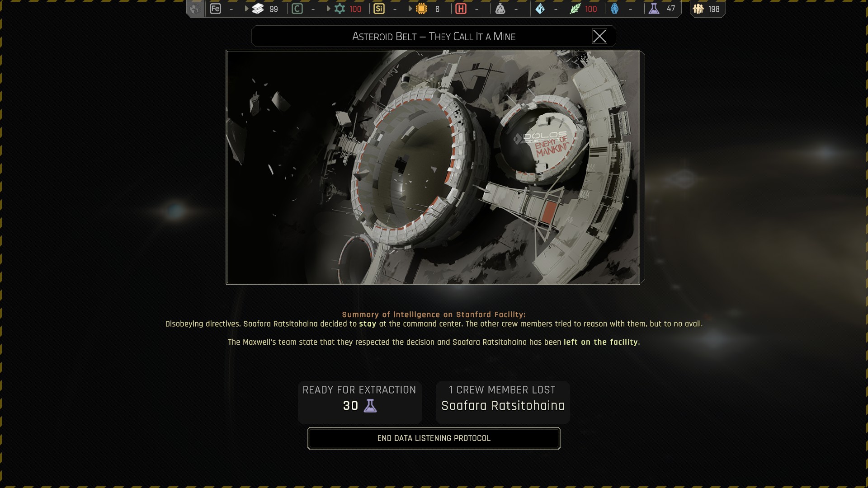Image resolution: width=868 pixels, height=488 pixels.
Task: Click the blue water droplet icon
Action: point(540,9)
